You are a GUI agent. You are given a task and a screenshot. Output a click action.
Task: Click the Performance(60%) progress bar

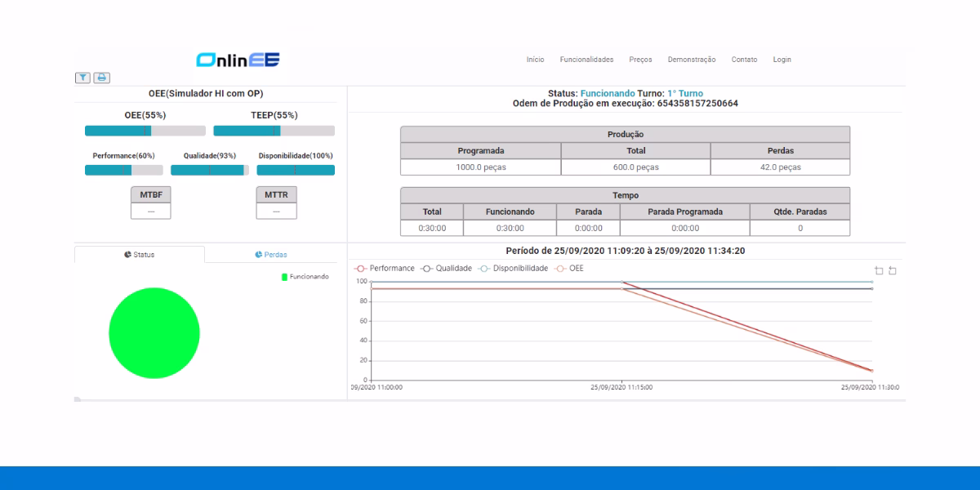point(124,170)
